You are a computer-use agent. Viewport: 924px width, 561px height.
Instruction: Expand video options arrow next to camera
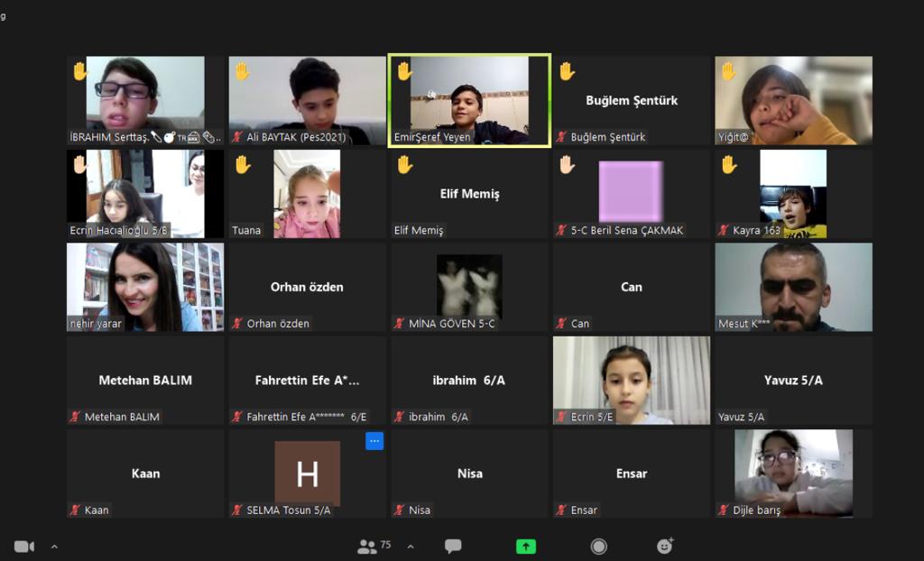point(54,547)
